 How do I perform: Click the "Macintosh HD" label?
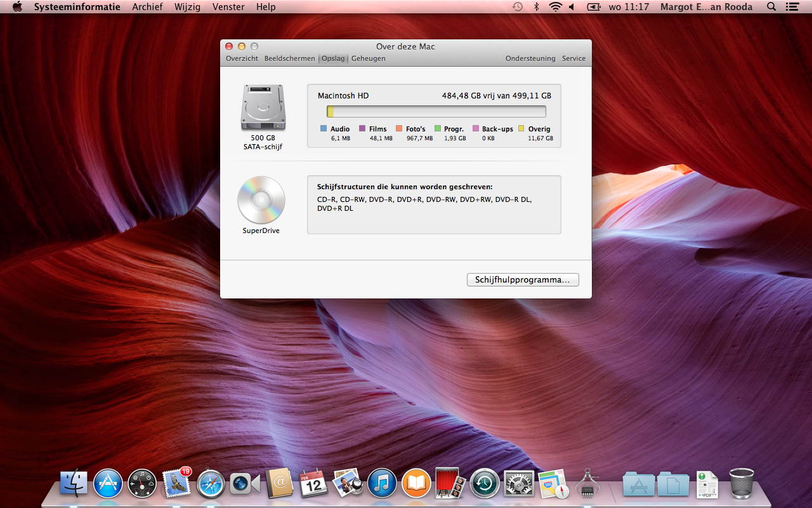(x=343, y=96)
